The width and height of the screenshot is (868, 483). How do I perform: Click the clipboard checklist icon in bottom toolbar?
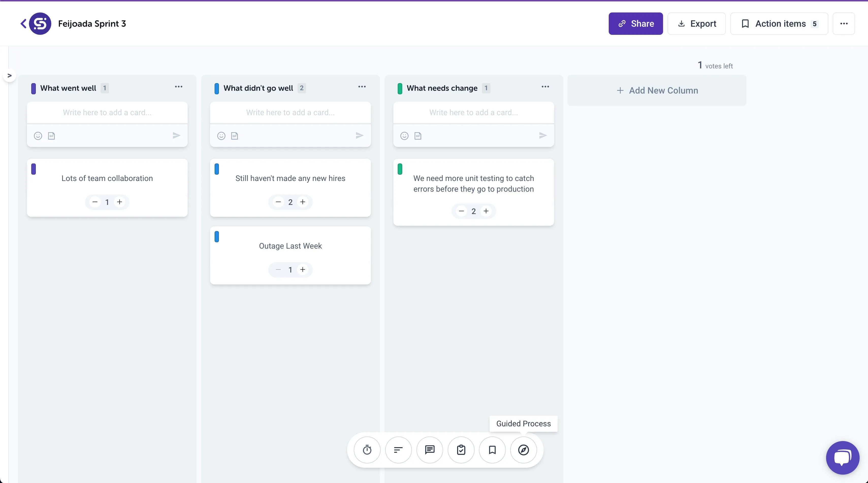(x=461, y=450)
